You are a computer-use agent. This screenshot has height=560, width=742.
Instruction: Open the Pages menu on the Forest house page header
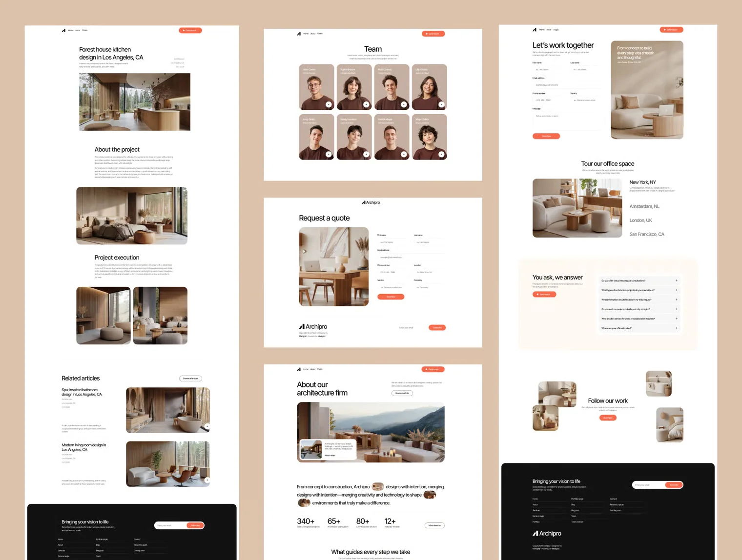coord(85,30)
